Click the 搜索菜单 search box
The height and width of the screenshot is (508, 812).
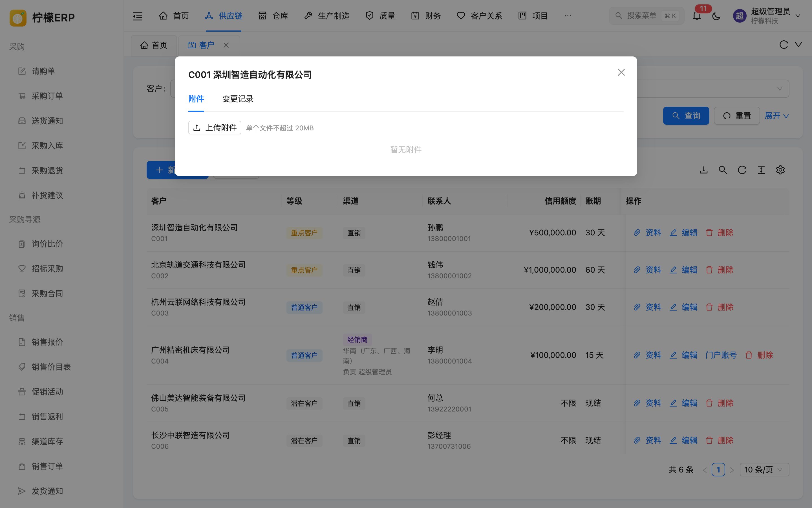pyautogui.click(x=646, y=16)
